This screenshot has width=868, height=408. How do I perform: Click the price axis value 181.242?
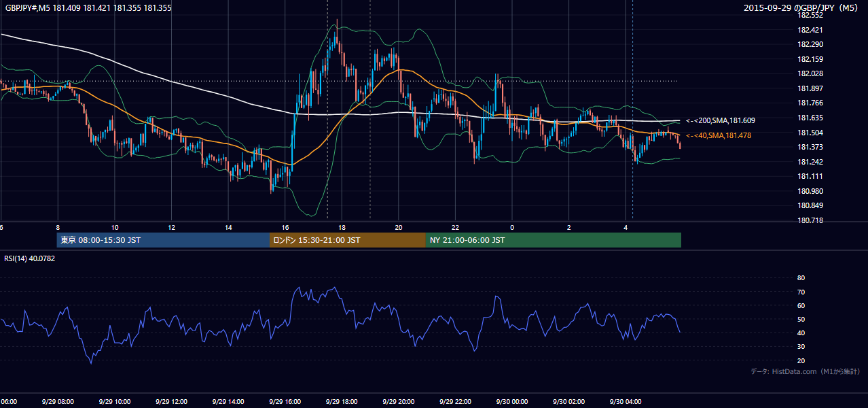pyautogui.click(x=810, y=162)
